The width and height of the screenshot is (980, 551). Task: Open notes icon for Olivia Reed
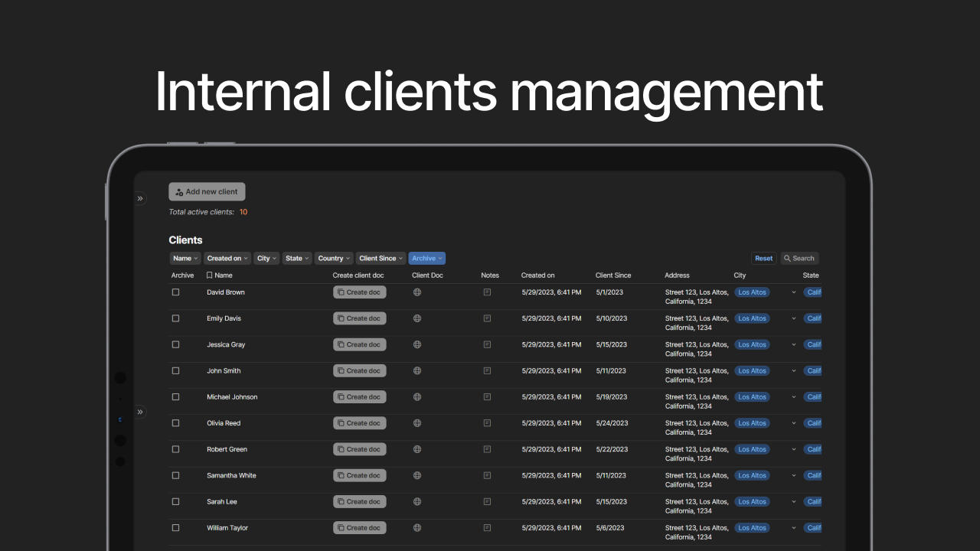(x=487, y=423)
